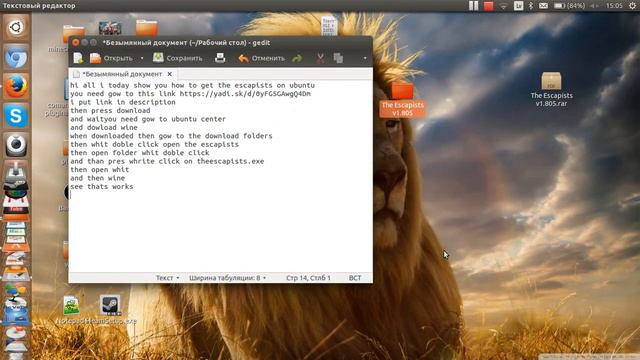Click the gedit window title bar
Viewport: 640px width, 360px height.
220,42
